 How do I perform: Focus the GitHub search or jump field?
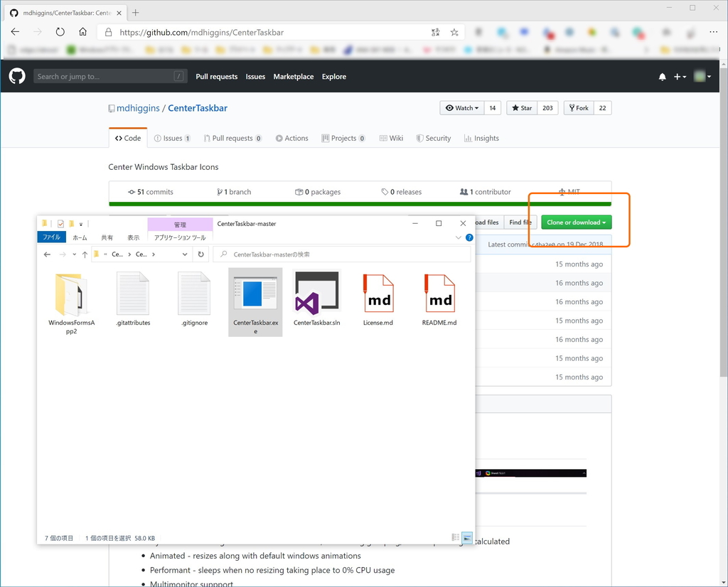[110, 77]
